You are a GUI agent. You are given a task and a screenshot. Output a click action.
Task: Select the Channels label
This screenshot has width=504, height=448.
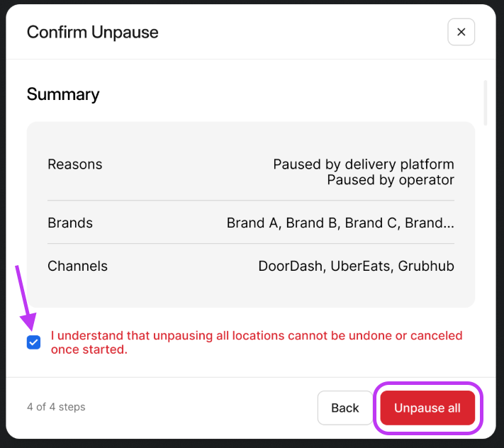pos(77,266)
